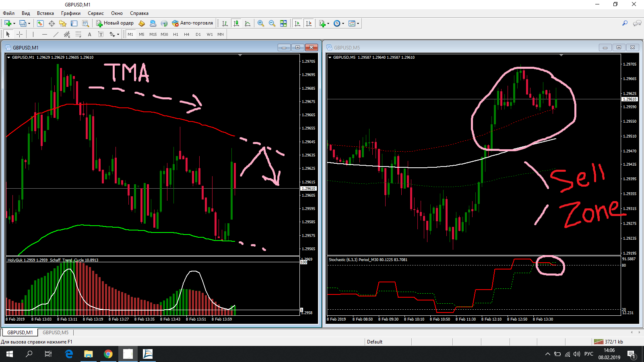Tile the chart windows
This screenshot has height=362, width=644.
[x=283, y=23]
